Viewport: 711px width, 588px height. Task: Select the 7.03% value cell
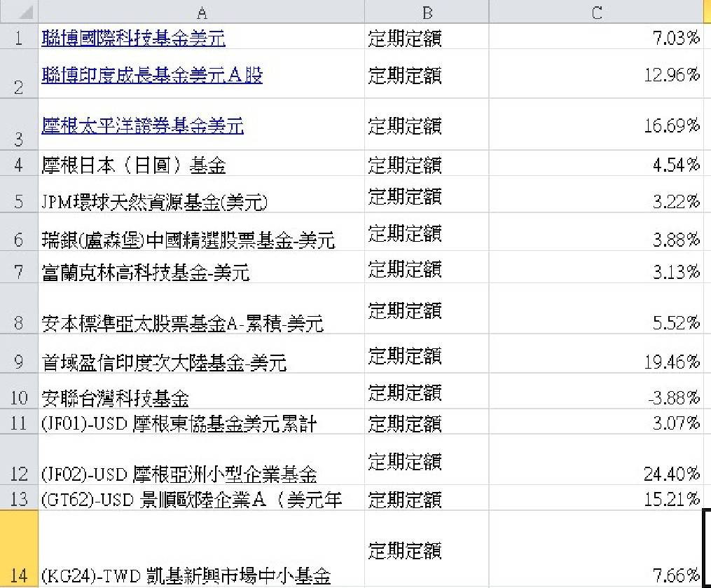[596, 36]
